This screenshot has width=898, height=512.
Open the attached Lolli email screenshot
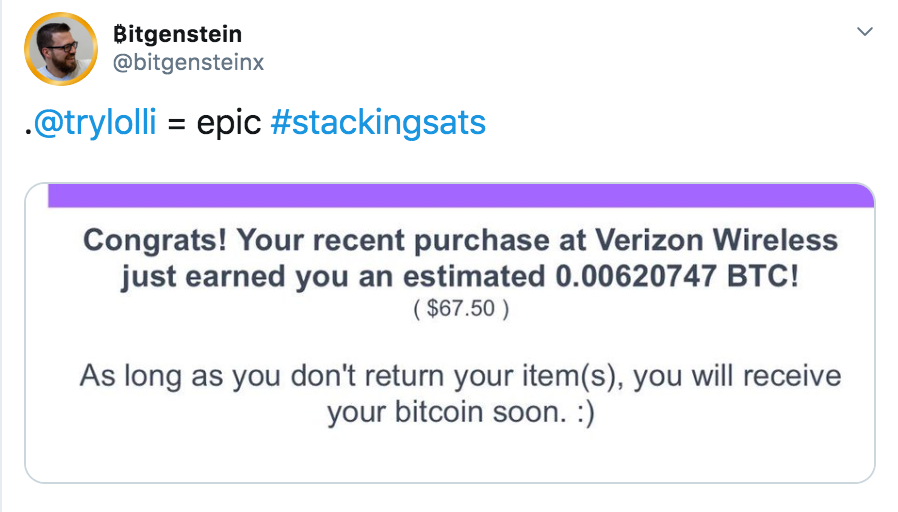click(x=450, y=333)
